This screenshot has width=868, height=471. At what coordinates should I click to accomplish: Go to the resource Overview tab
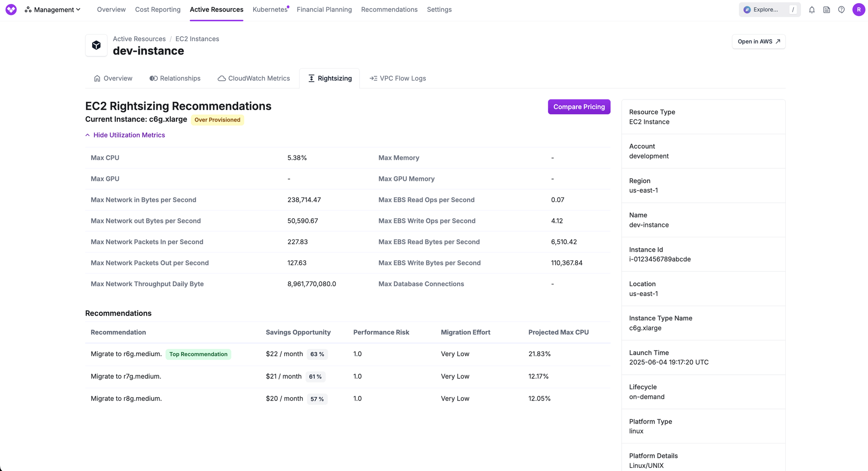[113, 78]
